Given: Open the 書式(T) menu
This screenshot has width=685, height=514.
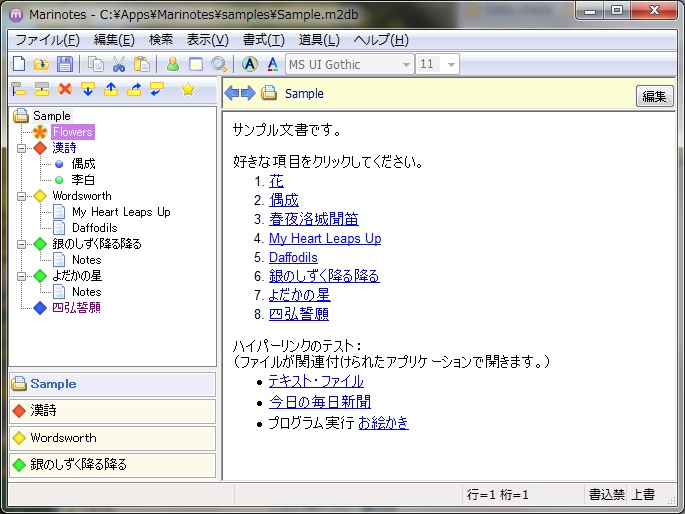Looking at the screenshot, I should (x=263, y=40).
